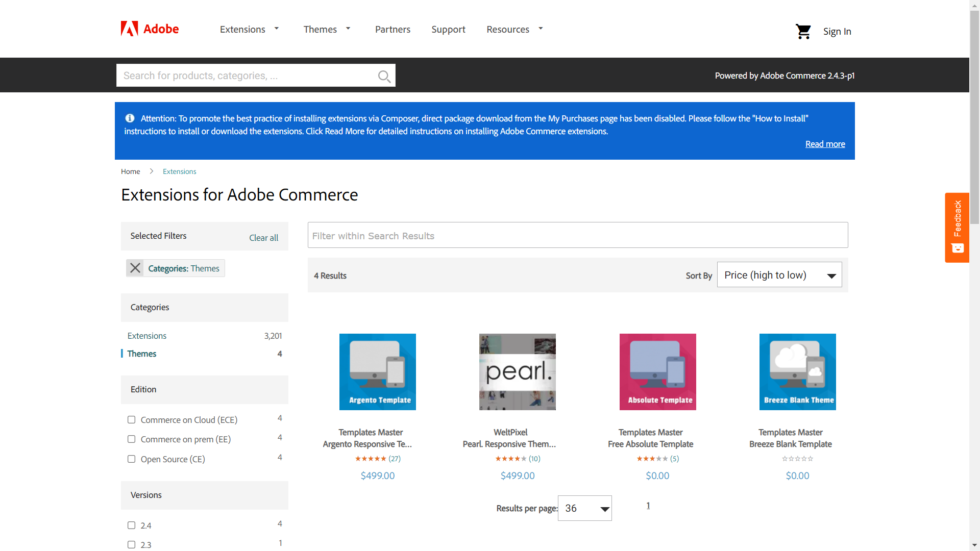This screenshot has width=980, height=551.
Task: Open Free Absolute Template title
Action: [x=650, y=444]
